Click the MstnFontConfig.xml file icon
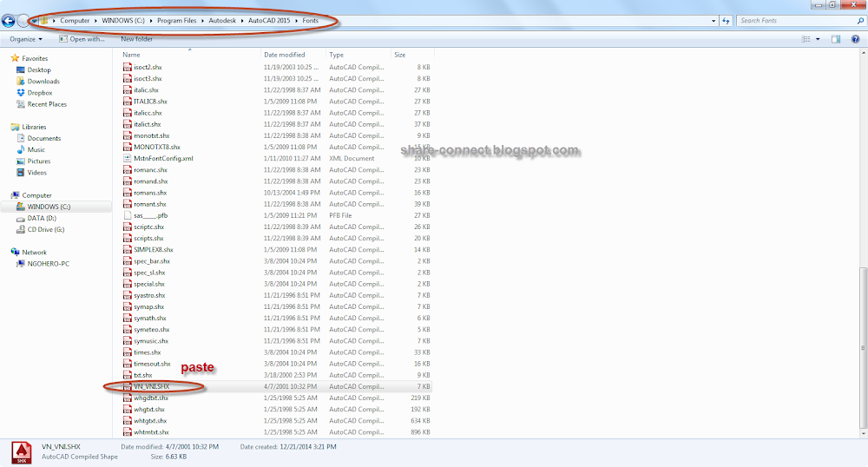 [128, 158]
